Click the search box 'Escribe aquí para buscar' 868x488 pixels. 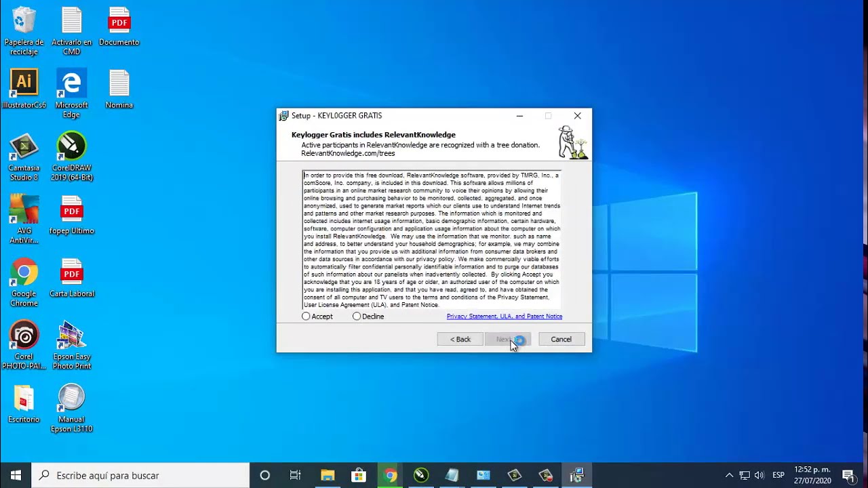(141, 475)
